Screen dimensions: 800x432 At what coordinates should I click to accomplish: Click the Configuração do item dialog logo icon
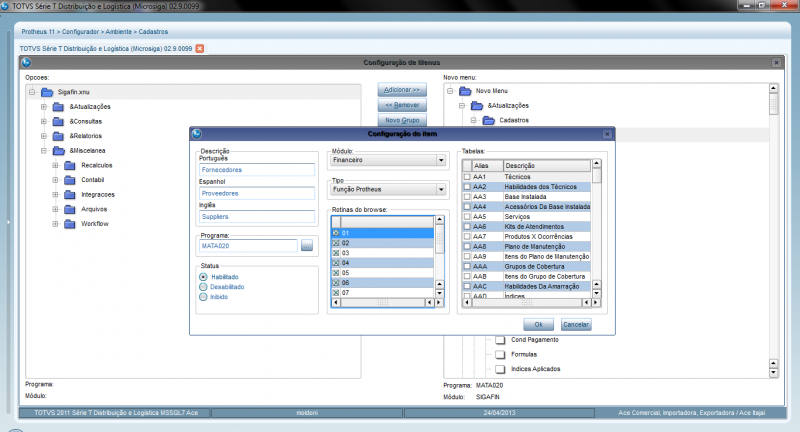197,134
